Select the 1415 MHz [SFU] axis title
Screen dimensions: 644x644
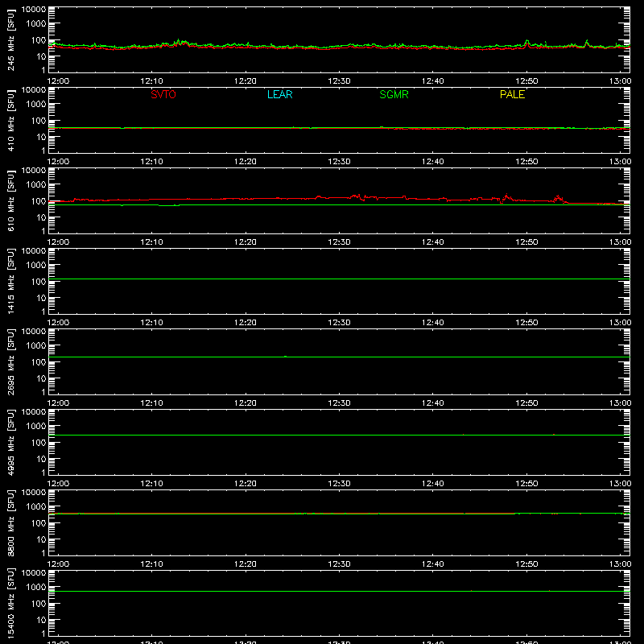tap(10, 281)
